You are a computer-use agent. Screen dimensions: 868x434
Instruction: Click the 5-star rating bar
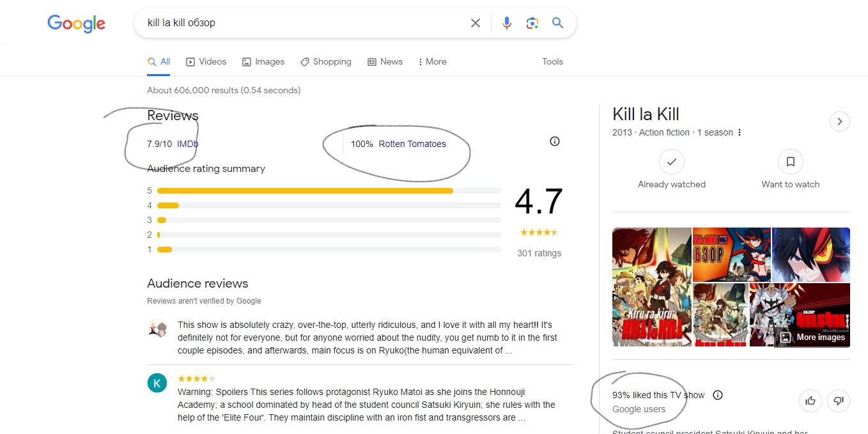tap(305, 190)
